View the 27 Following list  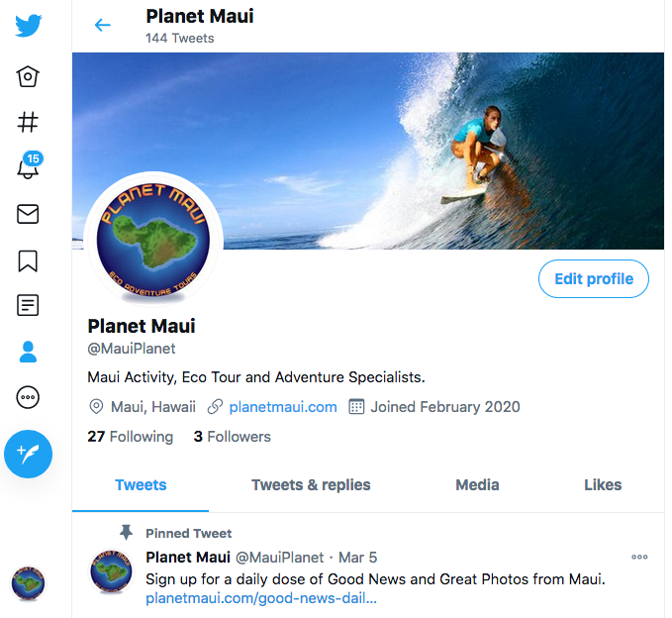(131, 437)
